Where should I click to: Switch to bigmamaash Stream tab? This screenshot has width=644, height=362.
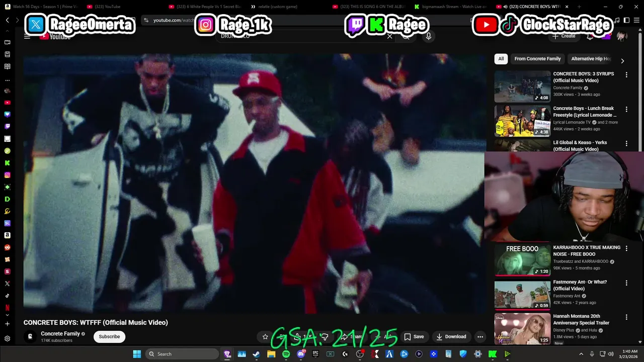450,7
